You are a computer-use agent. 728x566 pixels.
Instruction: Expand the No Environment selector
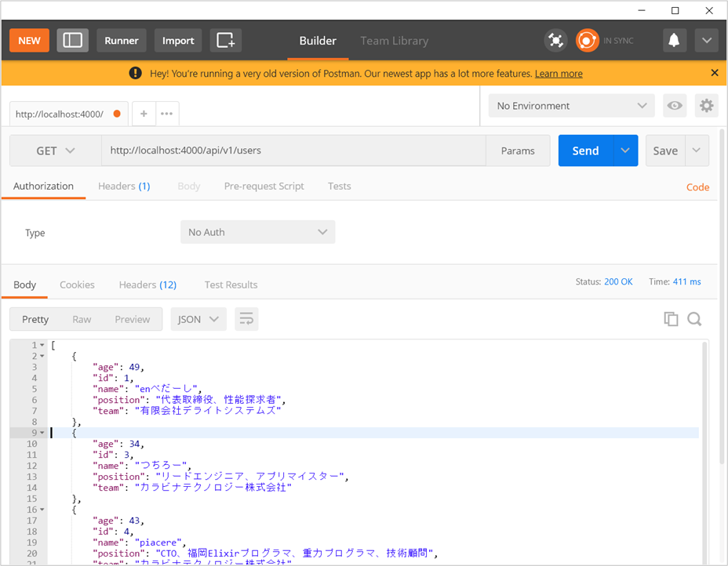click(572, 106)
